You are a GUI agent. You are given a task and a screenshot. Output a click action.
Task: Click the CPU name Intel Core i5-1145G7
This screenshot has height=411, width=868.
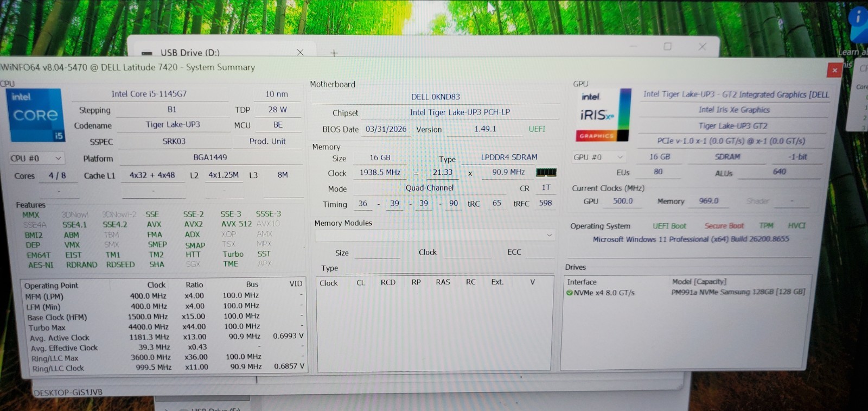click(149, 94)
